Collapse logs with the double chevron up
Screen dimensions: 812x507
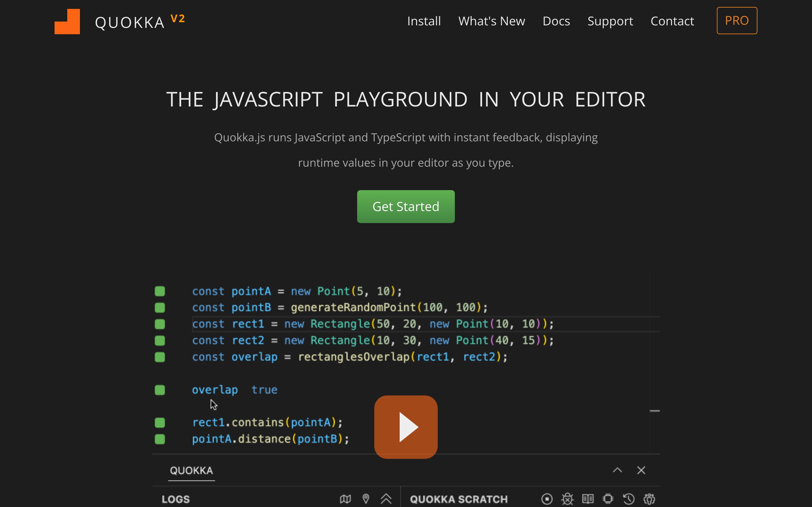[x=386, y=499]
